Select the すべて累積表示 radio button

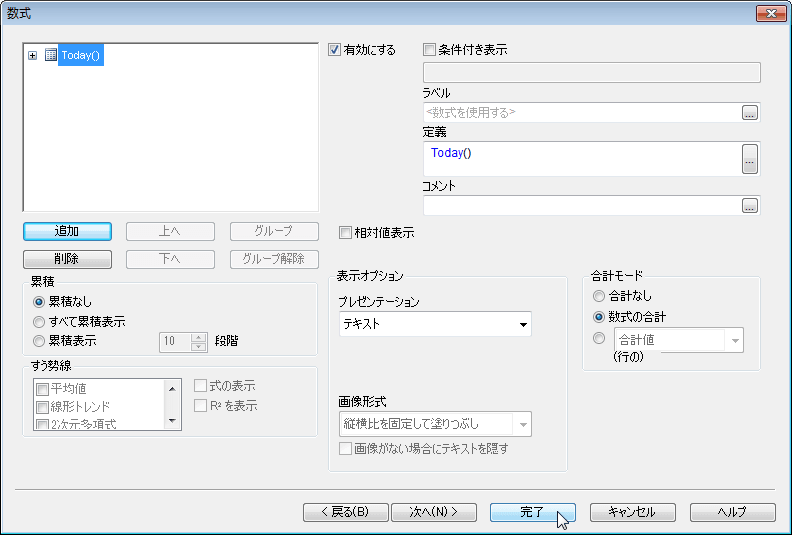(x=39, y=321)
